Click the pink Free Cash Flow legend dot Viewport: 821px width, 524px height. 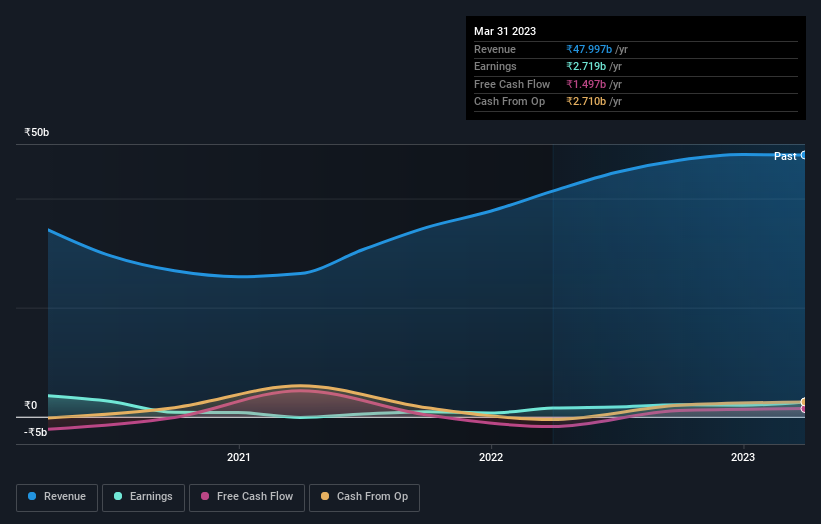205,496
